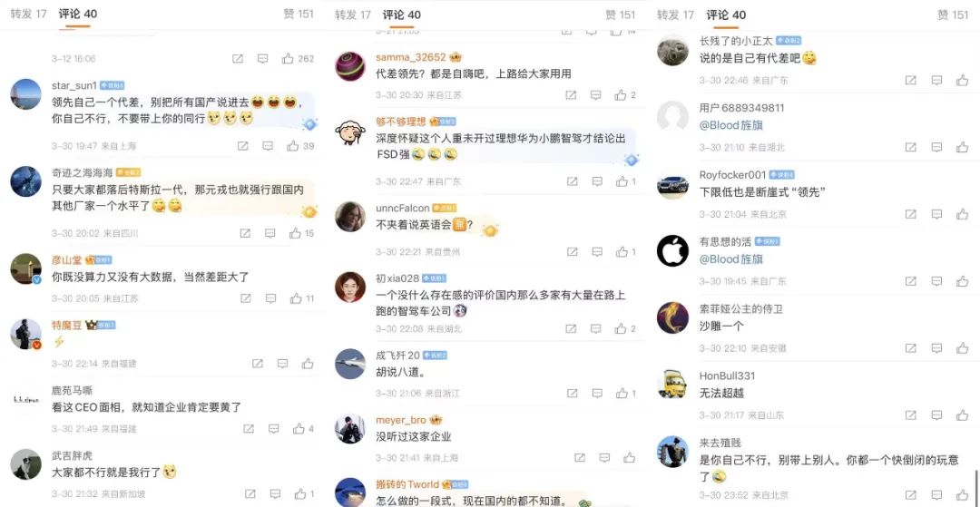980x507 pixels.
Task: Open the @Blood旌旗 mention under 用户6889349811
Action: [731, 125]
